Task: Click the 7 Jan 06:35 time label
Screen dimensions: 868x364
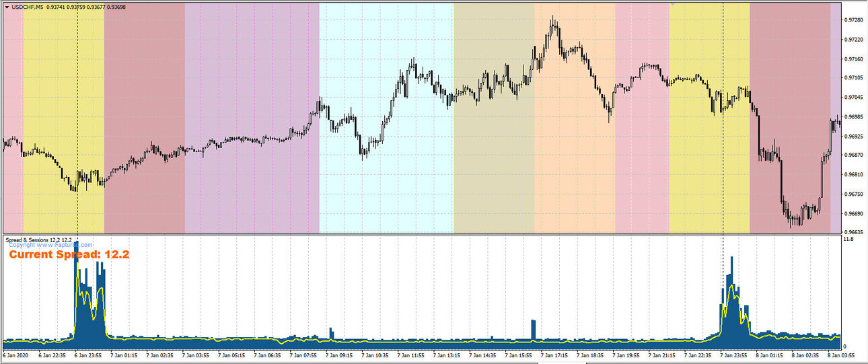Action: point(266,355)
